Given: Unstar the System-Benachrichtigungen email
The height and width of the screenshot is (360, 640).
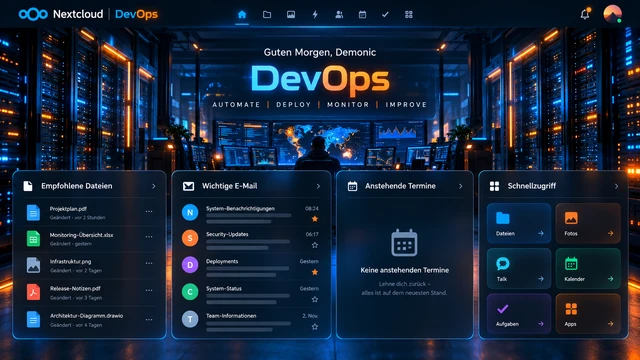Looking at the screenshot, I should (x=315, y=219).
